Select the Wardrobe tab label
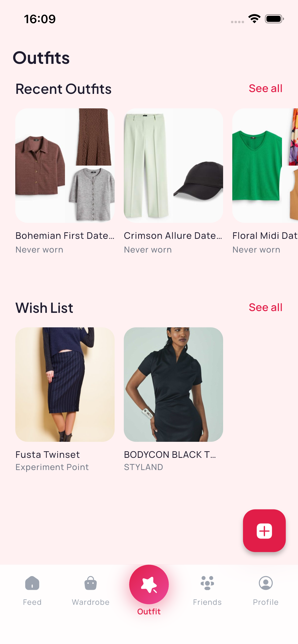Image resolution: width=298 pixels, height=644 pixels. coord(90,602)
